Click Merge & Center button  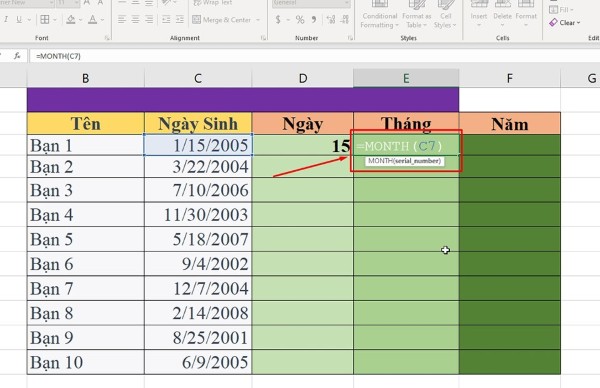tap(222, 20)
